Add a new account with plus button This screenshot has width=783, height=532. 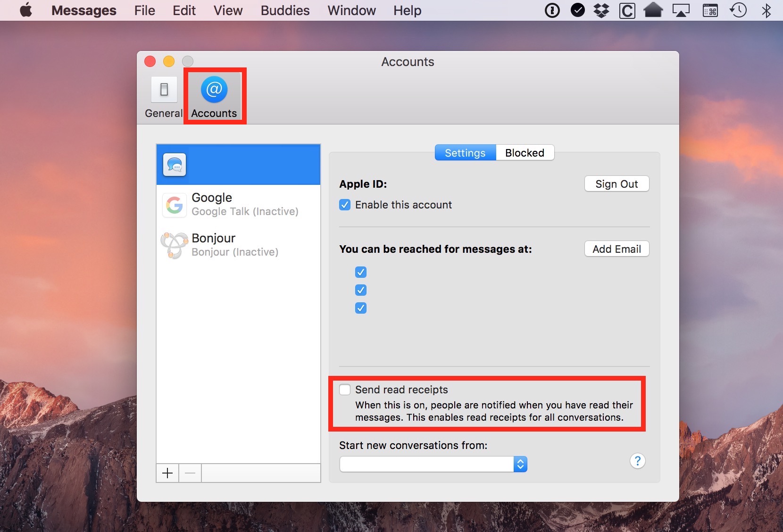[167, 473]
